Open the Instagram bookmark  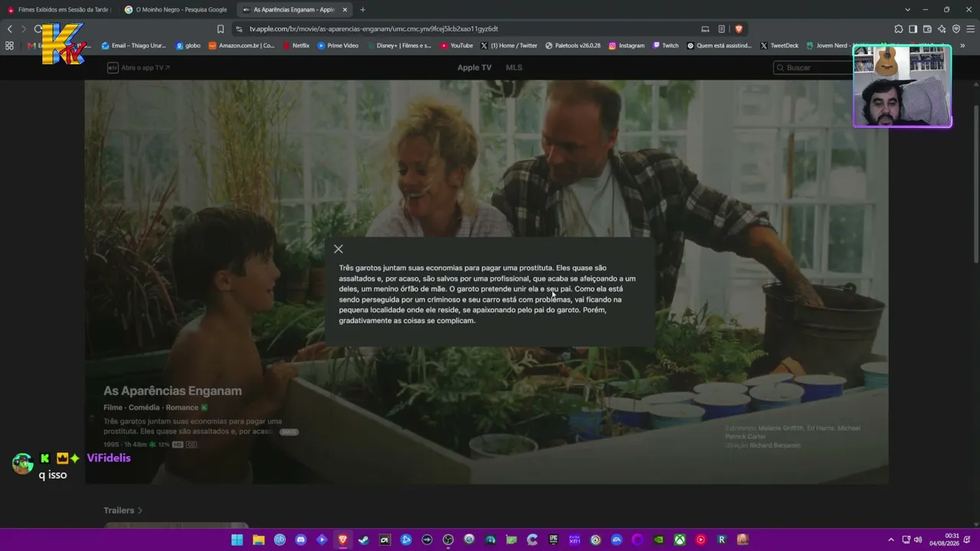point(626,46)
